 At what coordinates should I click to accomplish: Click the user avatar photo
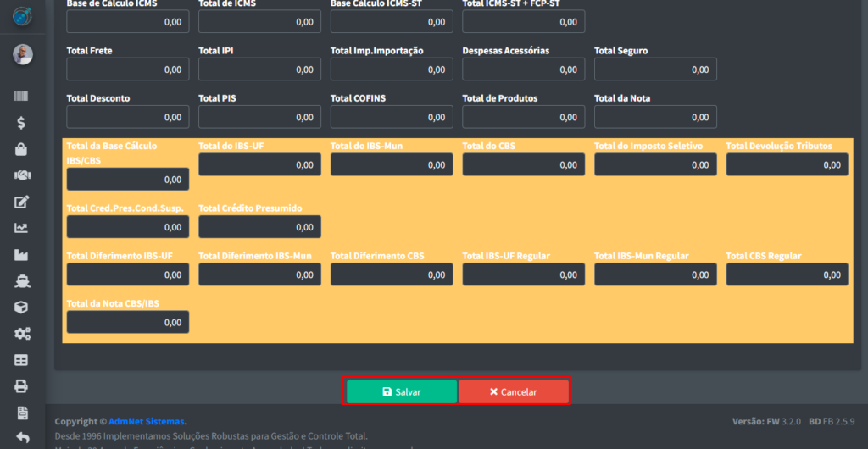tap(22, 55)
